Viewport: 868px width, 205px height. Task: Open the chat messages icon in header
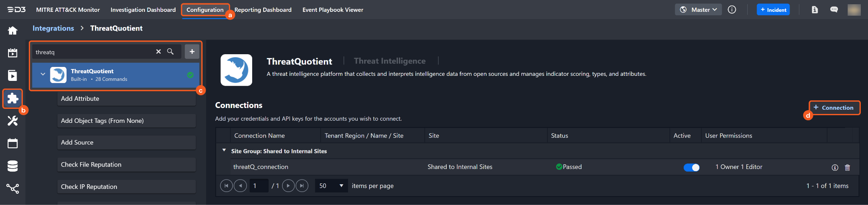tap(834, 10)
